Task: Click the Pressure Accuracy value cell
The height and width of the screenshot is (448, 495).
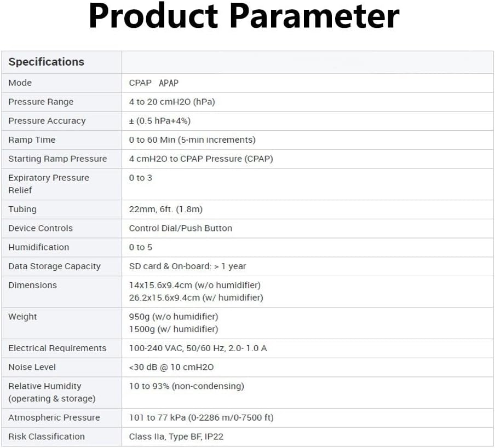Action: point(160,121)
